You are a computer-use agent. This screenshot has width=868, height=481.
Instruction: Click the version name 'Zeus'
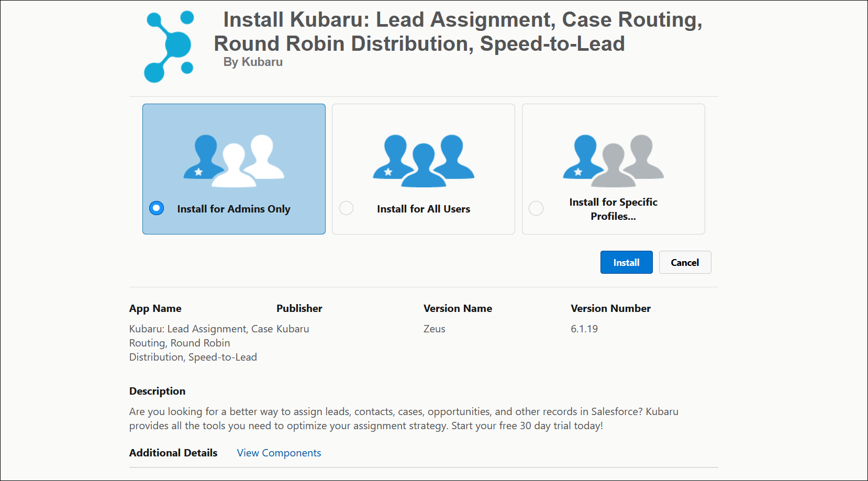point(435,329)
